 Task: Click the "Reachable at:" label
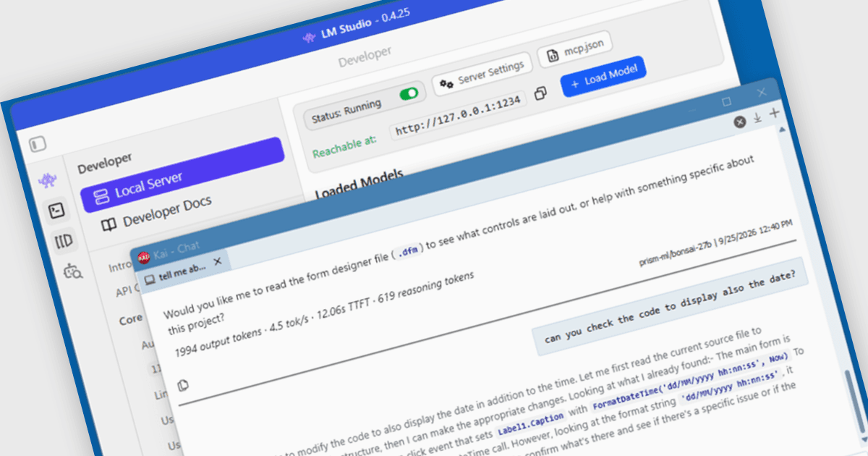click(346, 146)
